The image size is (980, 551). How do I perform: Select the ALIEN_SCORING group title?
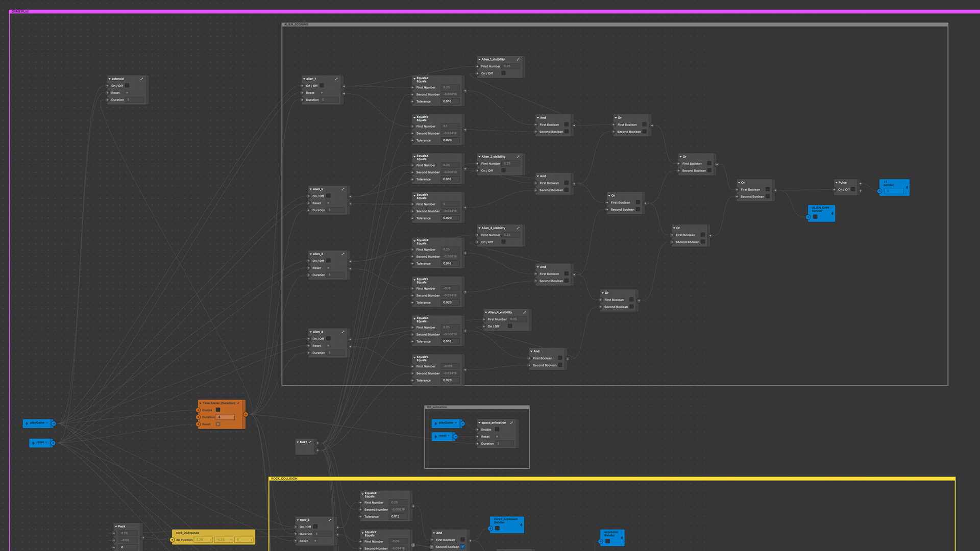[296, 24]
